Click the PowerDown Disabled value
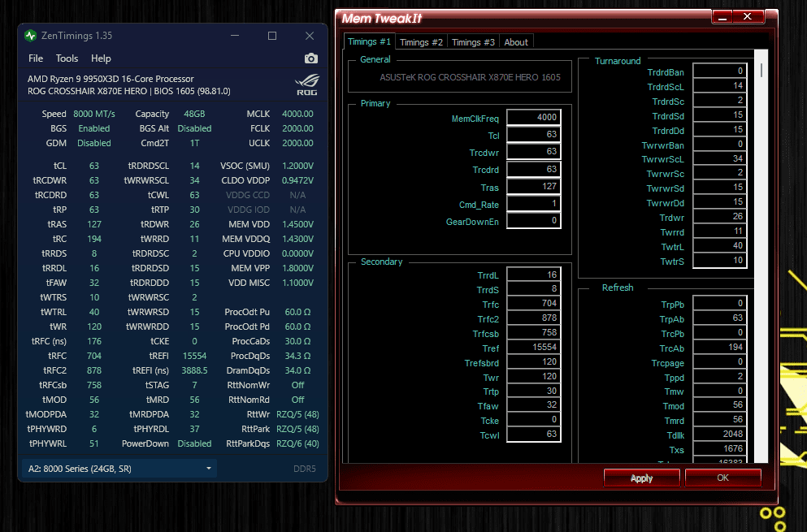 (194, 443)
